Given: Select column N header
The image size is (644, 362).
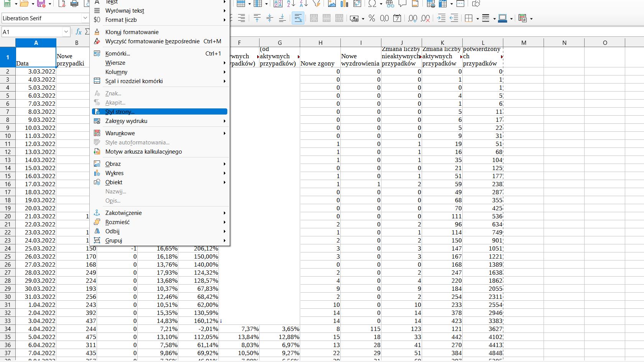Looking at the screenshot, I should point(564,43).
